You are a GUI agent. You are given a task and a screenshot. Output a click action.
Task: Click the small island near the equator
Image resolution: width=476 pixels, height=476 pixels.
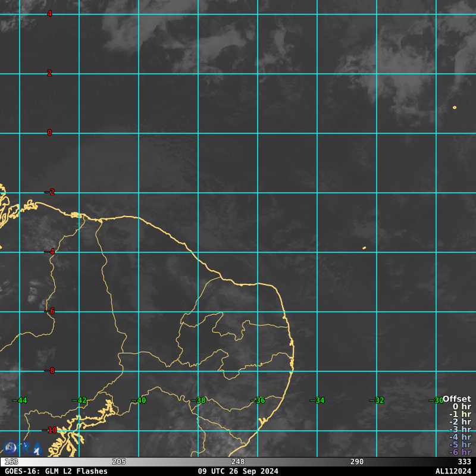coord(455,108)
